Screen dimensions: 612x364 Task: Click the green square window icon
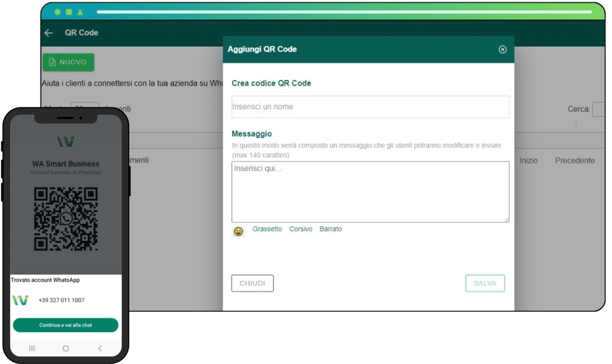point(69,12)
